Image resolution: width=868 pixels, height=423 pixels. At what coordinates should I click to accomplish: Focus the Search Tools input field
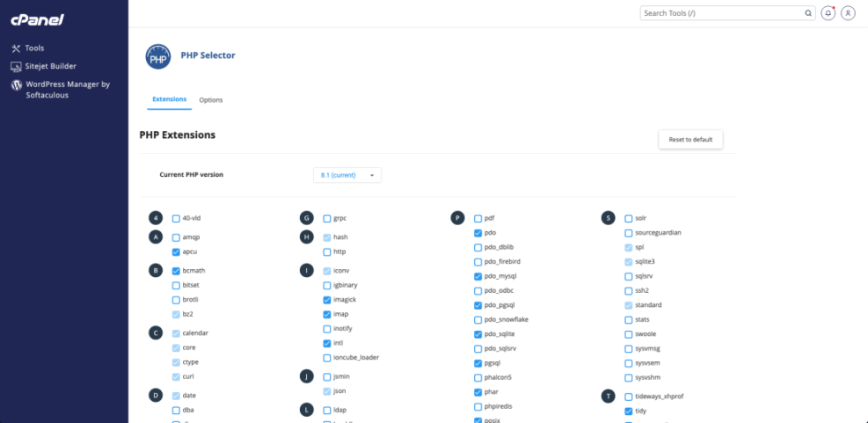pyautogui.click(x=721, y=13)
